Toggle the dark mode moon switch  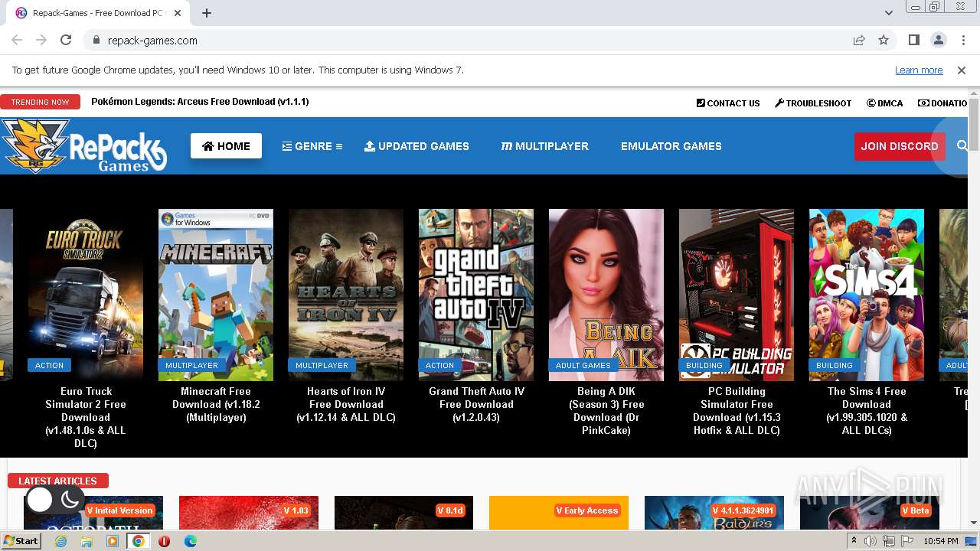tap(55, 500)
